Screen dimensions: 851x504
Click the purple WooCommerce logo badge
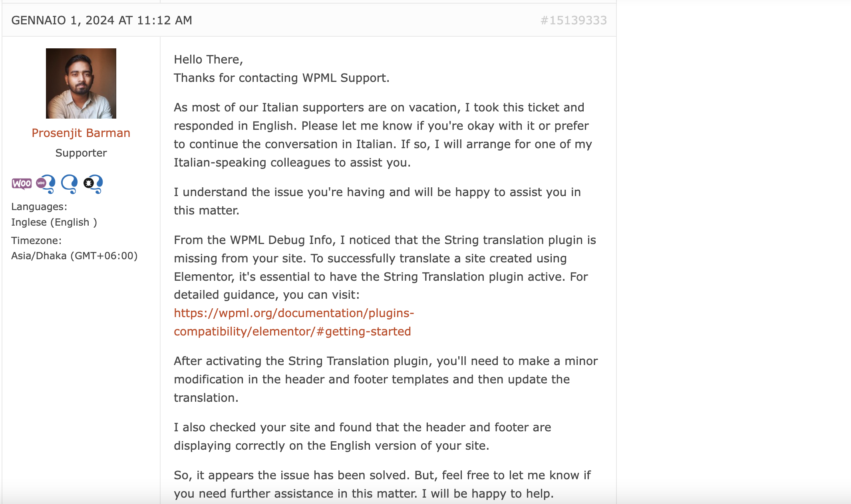coord(22,184)
